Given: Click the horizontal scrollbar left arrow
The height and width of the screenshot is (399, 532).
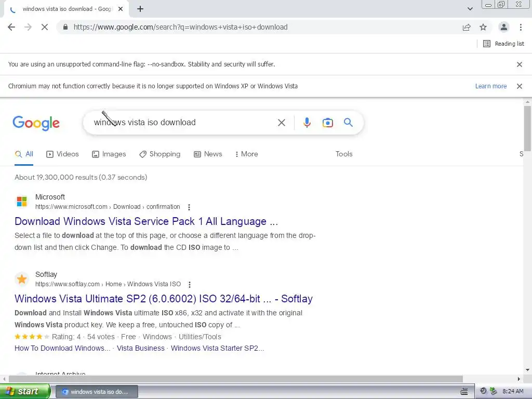Looking at the screenshot, I should [4, 379].
